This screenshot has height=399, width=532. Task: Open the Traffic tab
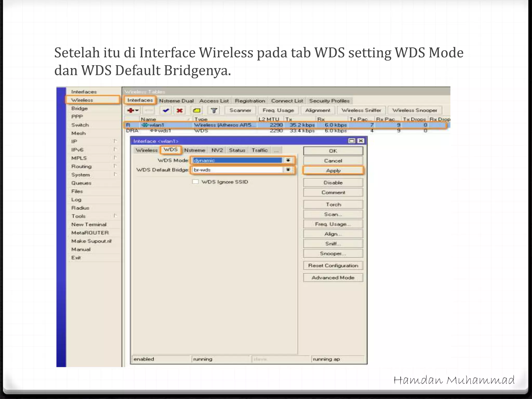pos(260,150)
